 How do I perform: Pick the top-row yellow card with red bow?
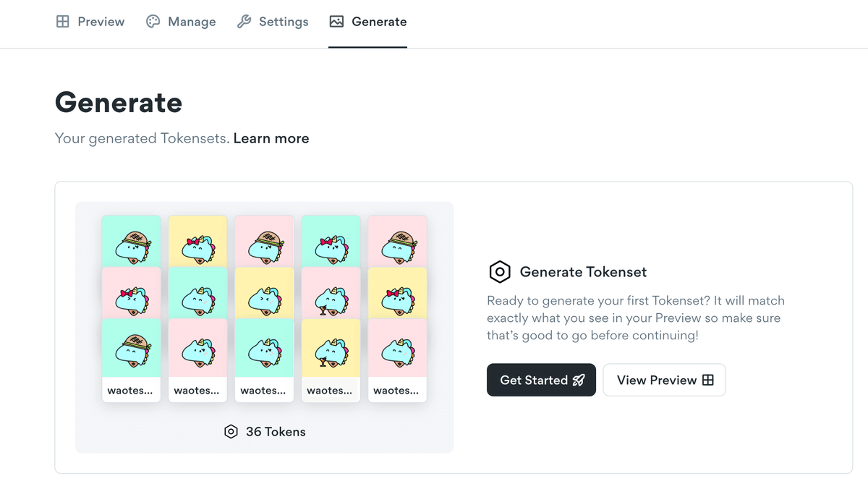point(197,242)
